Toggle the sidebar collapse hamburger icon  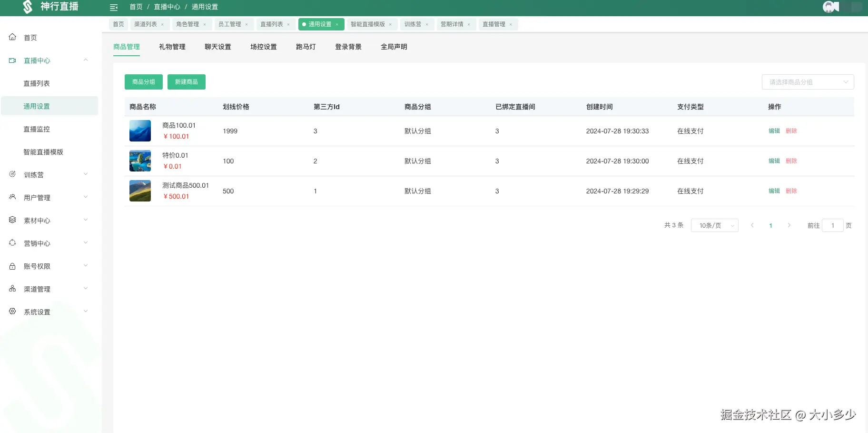click(114, 7)
